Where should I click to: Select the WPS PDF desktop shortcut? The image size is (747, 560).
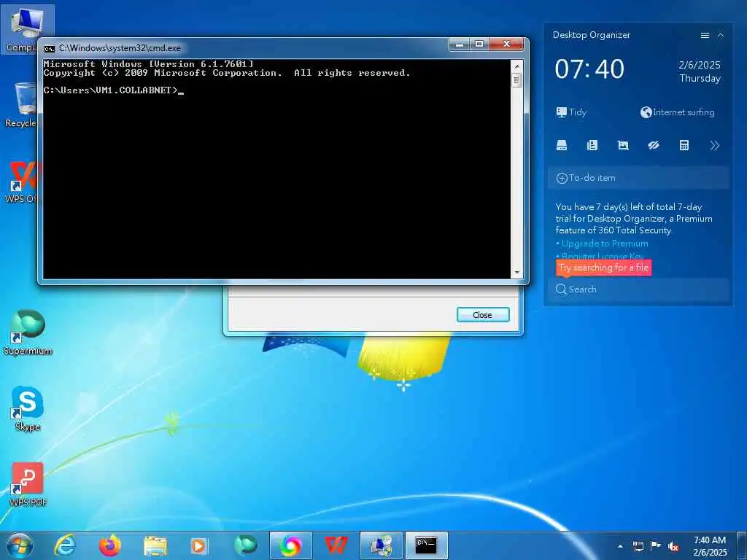coord(28,485)
